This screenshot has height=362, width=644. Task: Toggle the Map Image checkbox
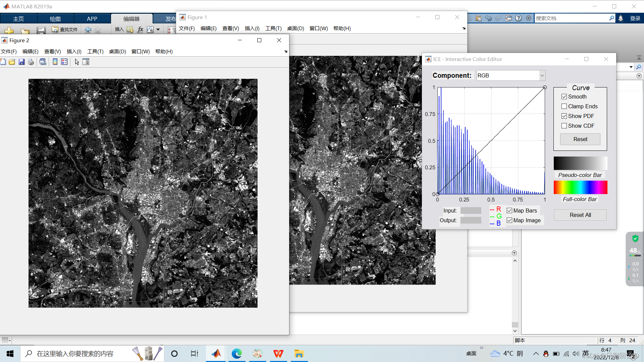[x=509, y=221]
